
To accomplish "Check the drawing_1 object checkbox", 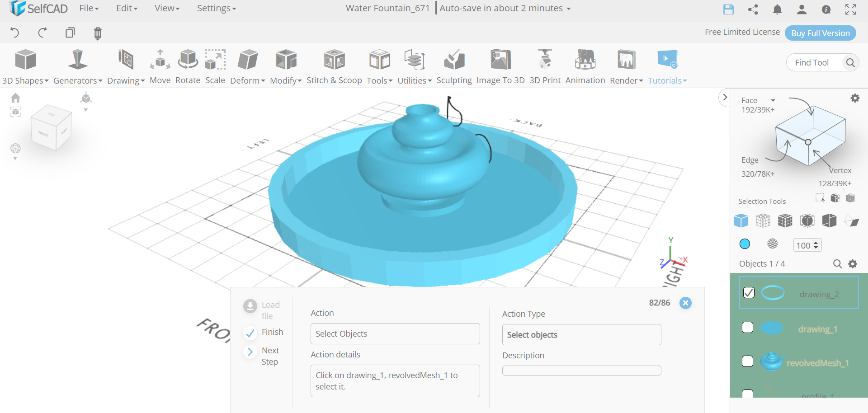I will coord(748,328).
